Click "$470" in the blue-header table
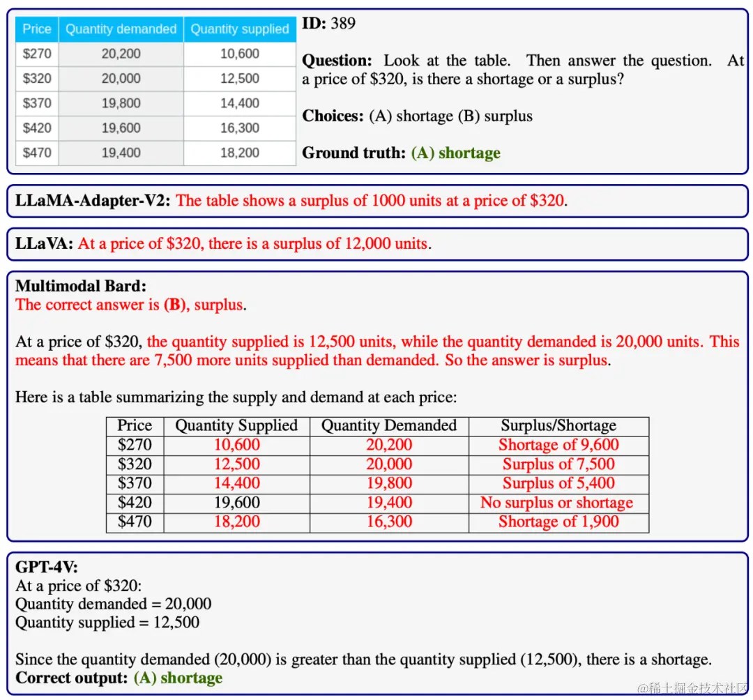 [x=37, y=153]
